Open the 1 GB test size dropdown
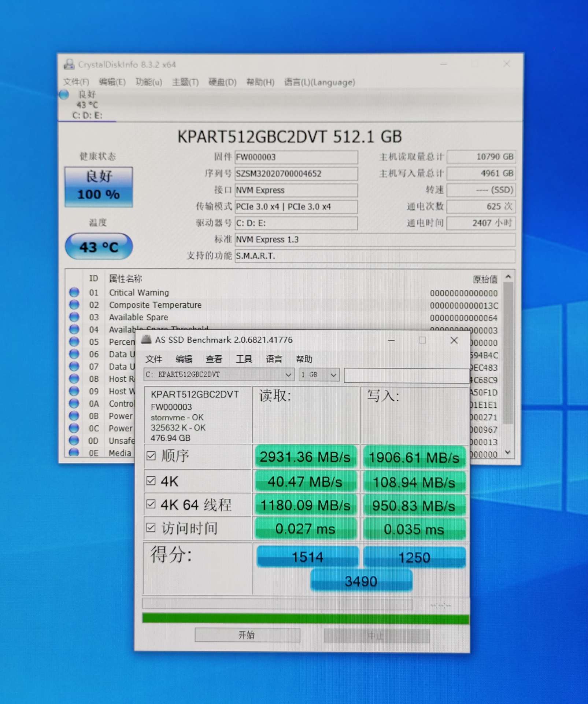The image size is (588, 704). 319,375
